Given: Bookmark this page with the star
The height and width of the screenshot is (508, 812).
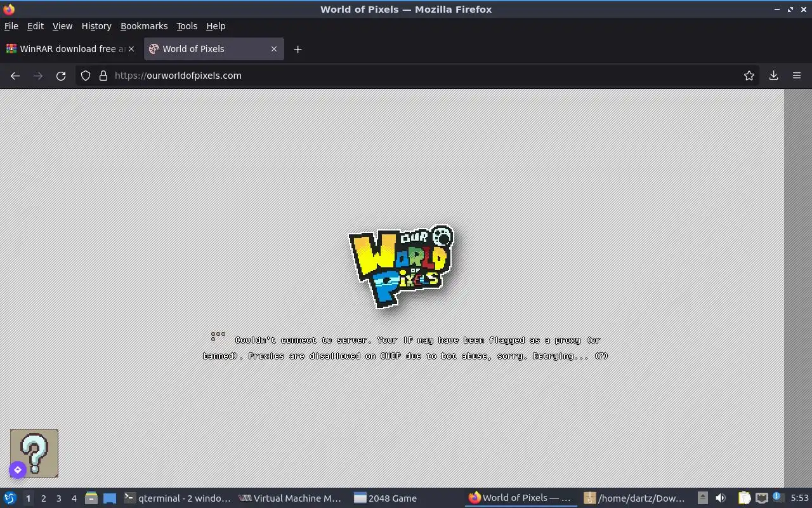Looking at the screenshot, I should [749, 76].
